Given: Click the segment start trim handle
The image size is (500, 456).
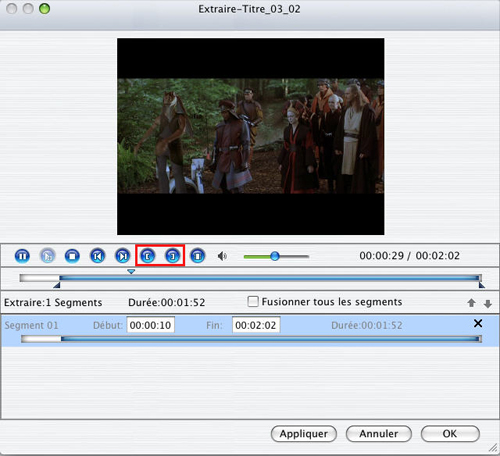Looking at the screenshot, I should click(x=57, y=285).
